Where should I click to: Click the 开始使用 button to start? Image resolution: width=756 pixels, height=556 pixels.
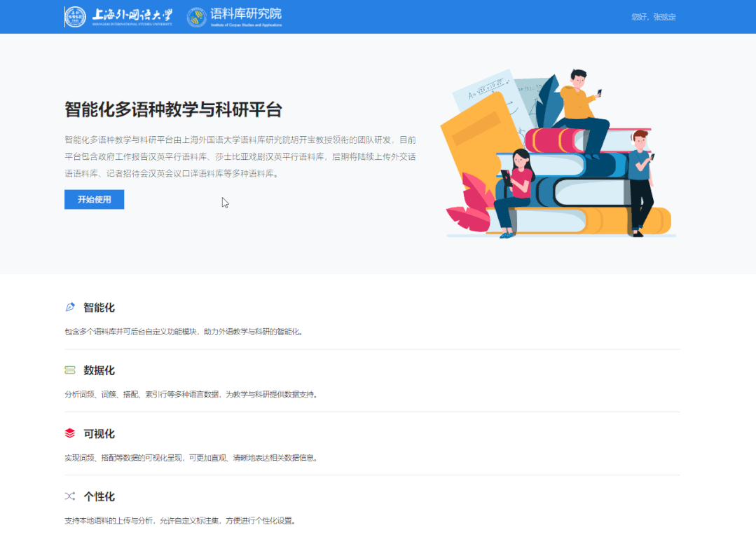[94, 199]
